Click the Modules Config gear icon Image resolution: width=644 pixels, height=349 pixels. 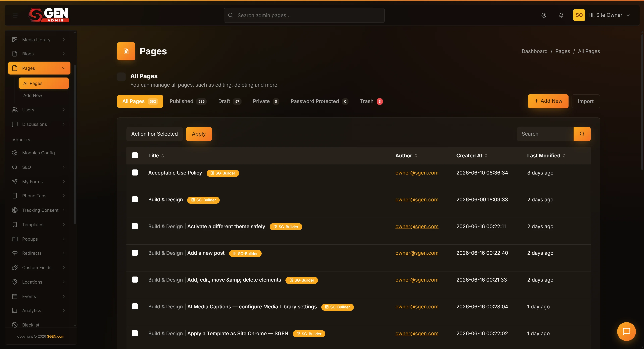[x=15, y=153]
